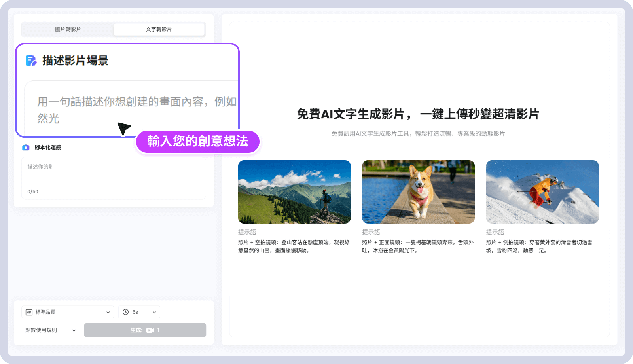
Task: Open the 標準品質 quality dropdown
Action: tap(68, 312)
